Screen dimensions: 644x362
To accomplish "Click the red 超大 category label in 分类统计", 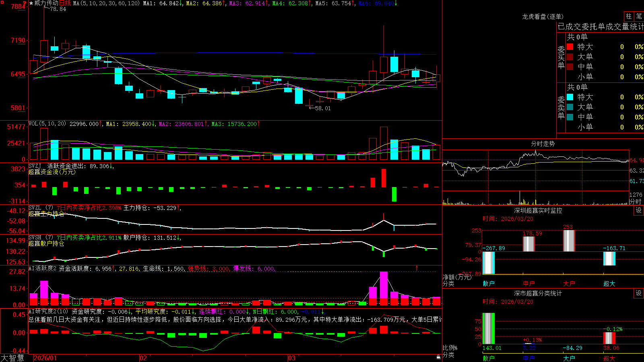I will tap(609, 358).
